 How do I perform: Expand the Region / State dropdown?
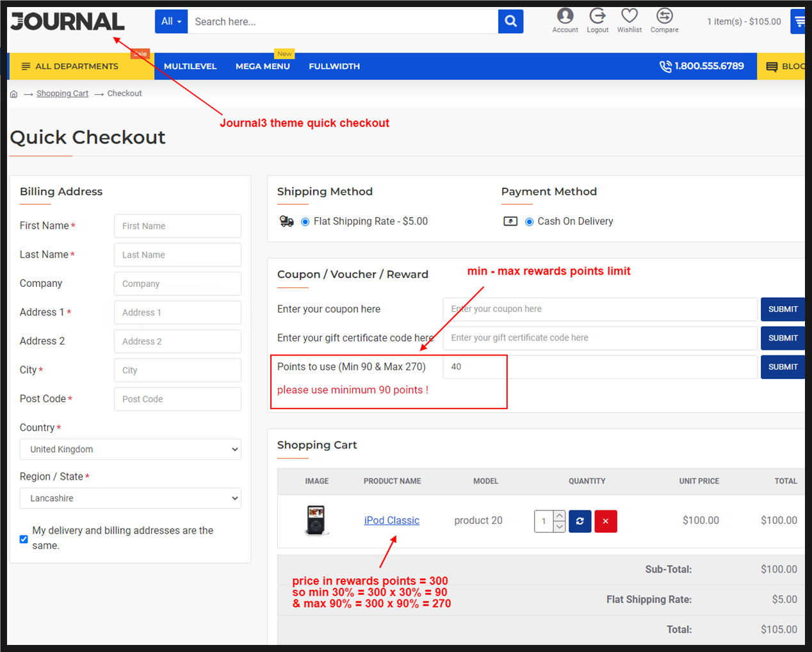coord(131,498)
